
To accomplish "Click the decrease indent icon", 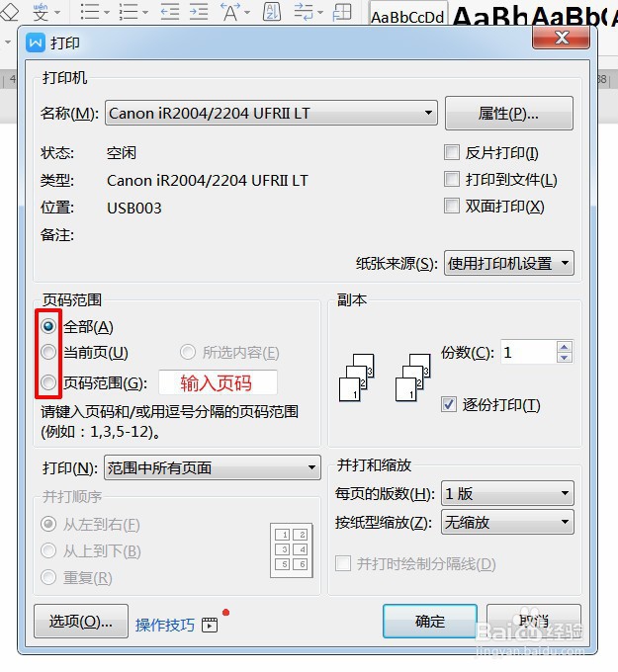I will point(170,12).
